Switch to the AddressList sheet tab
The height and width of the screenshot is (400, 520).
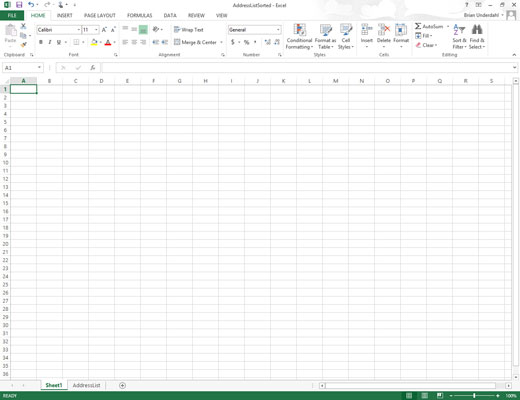point(86,385)
